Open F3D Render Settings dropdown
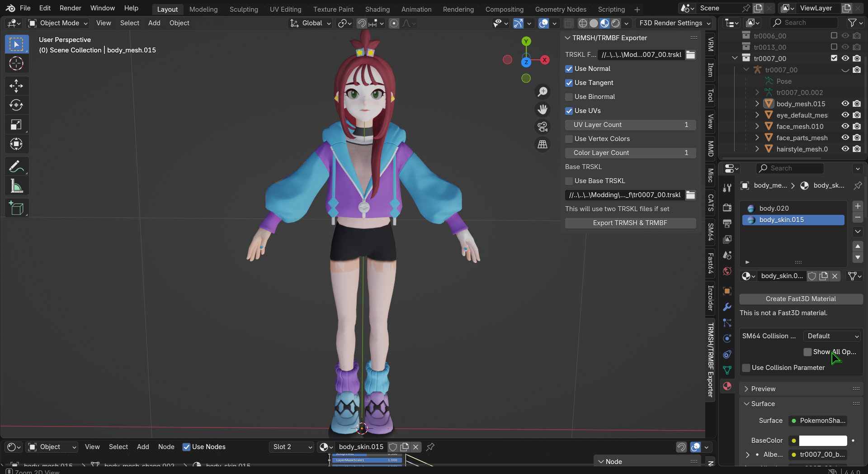The image size is (868, 474). click(674, 23)
